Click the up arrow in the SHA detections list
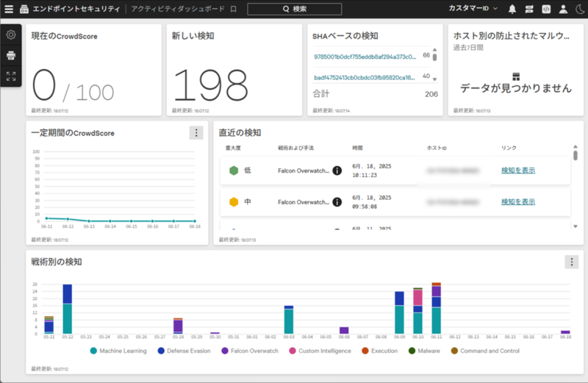This screenshot has height=383, width=588. click(x=434, y=49)
